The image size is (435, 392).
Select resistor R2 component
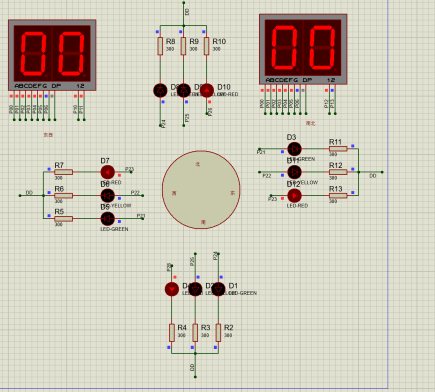click(218, 332)
